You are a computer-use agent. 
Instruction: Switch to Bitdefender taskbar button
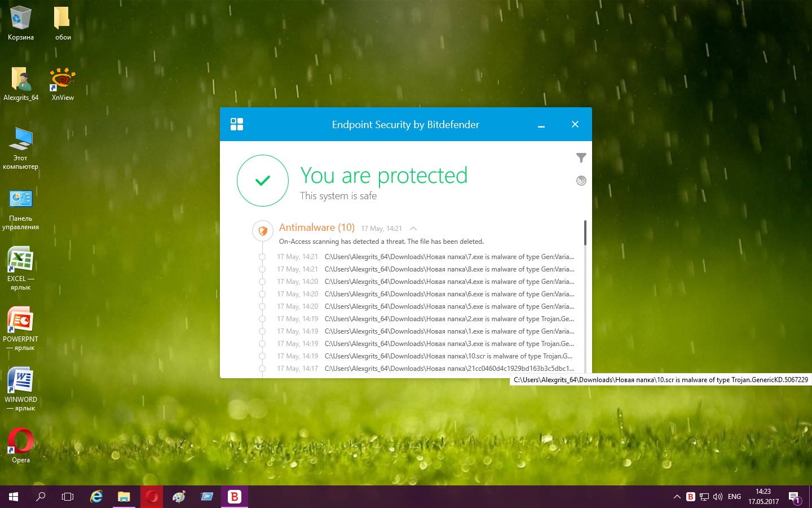click(x=235, y=497)
